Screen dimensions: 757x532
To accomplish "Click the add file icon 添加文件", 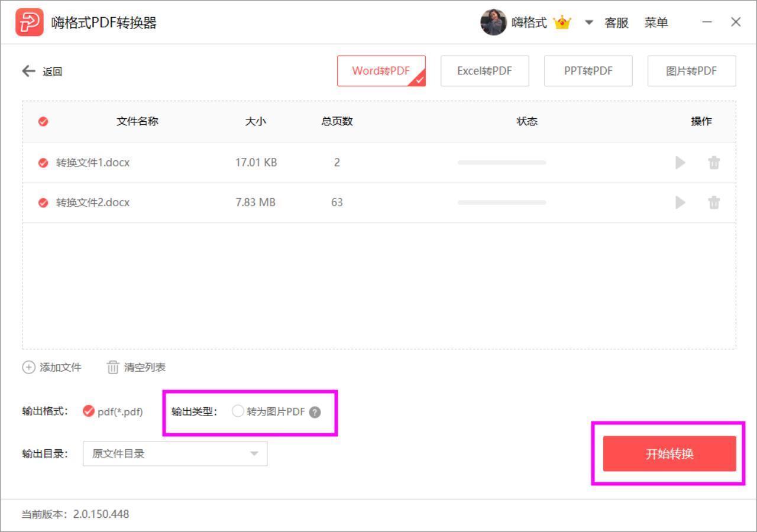I will (28, 367).
